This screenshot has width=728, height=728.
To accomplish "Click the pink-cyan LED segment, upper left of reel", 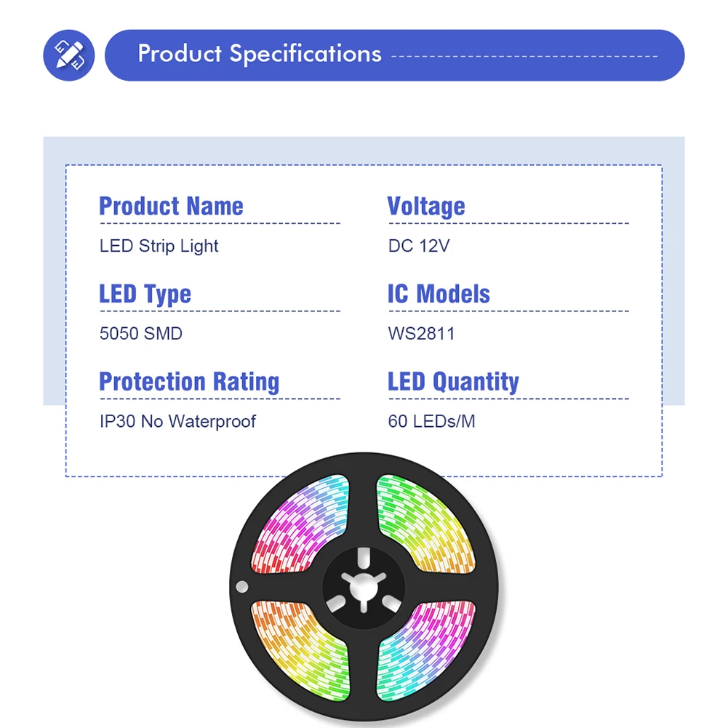I will [302, 524].
